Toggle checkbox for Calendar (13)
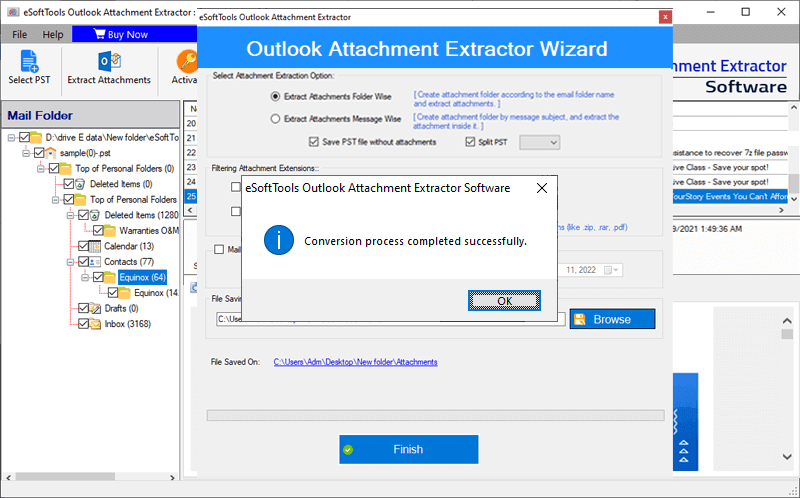Viewport: 800px width, 498px height. (83, 246)
